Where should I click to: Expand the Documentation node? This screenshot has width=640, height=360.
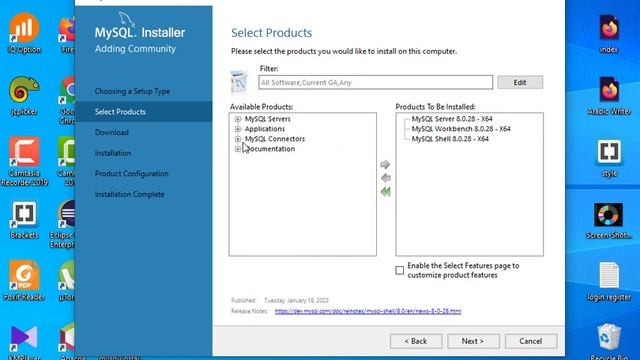coord(238,149)
